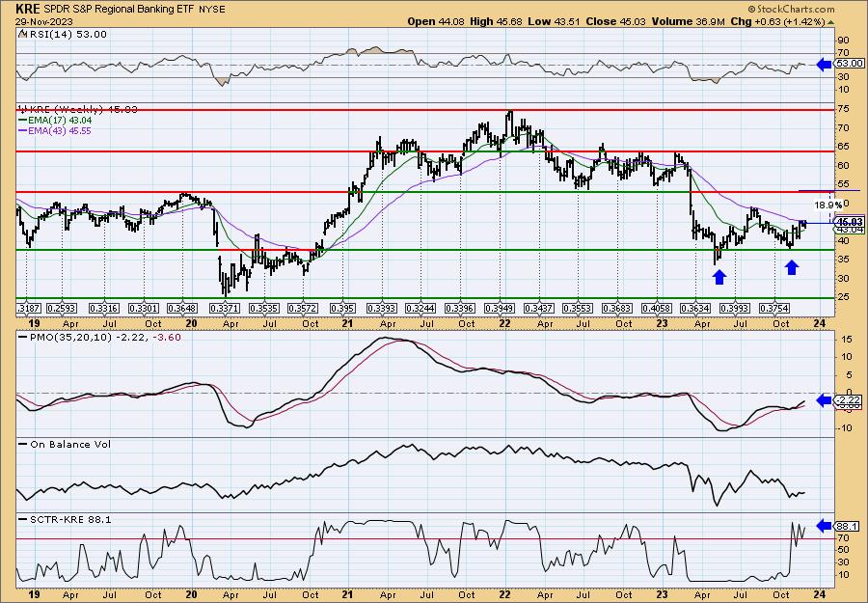Click the 53.00 RSI value tag
Viewport: 868px width, 603px height.
click(x=848, y=64)
